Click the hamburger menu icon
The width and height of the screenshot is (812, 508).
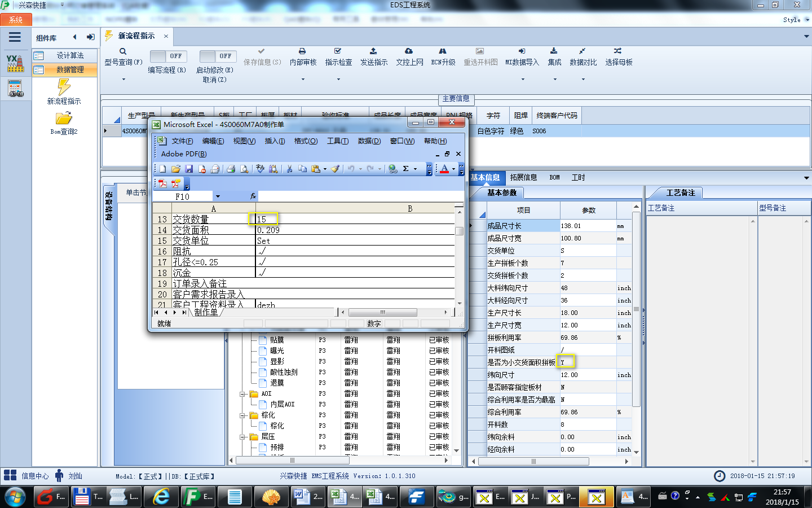(15, 37)
